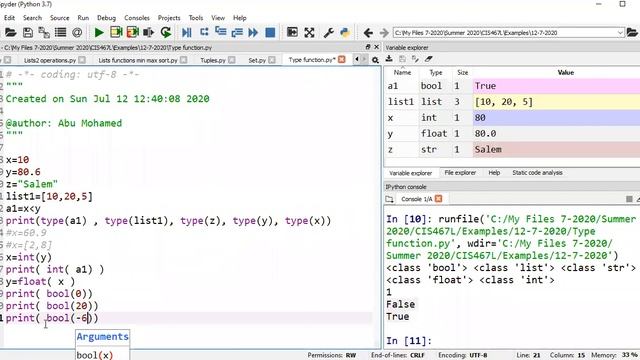Screen dimensions: 640x360
Task: Select the Static code analysis tab
Action: 537,173
